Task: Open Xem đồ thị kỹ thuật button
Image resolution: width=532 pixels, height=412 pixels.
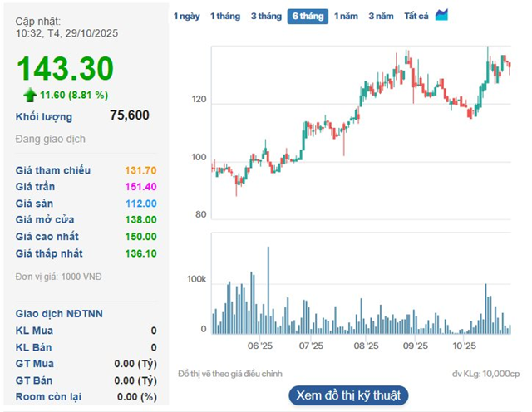Action: pos(348,395)
